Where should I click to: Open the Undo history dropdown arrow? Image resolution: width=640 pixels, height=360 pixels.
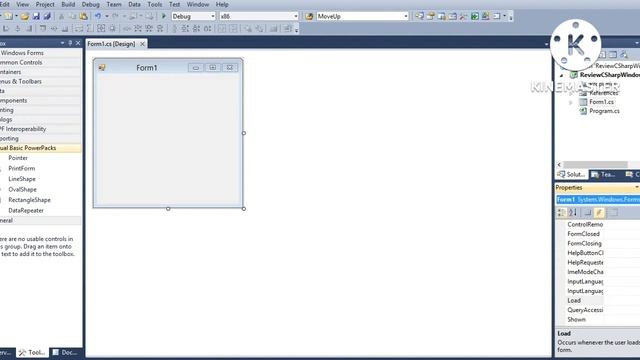[x=107, y=16]
